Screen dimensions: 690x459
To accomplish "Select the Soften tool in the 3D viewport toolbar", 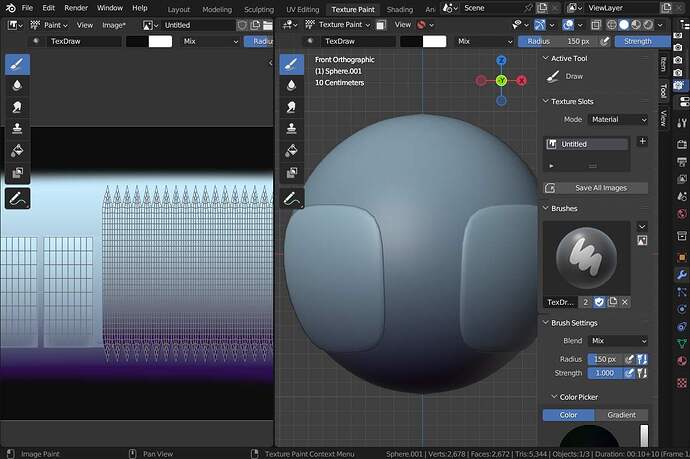I will pos(291,85).
